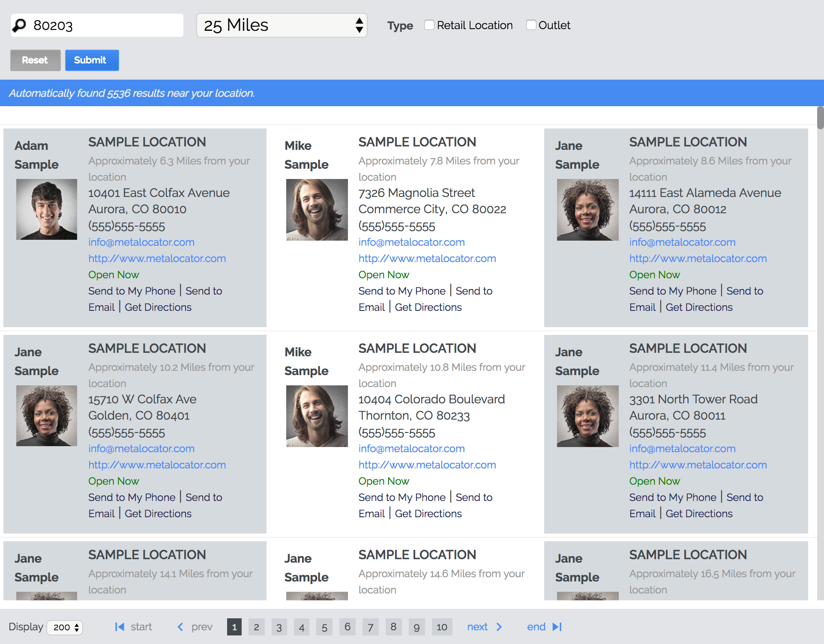Click the next page chevron icon

[499, 627]
